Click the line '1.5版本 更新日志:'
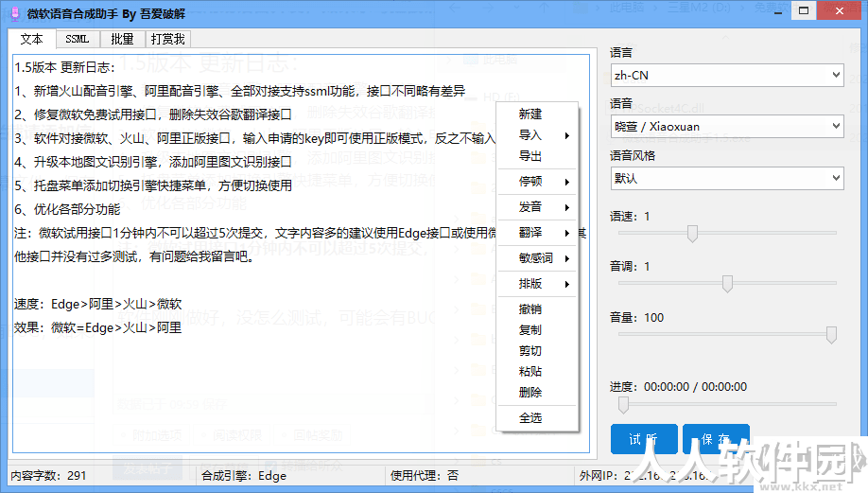Viewport: 868px width, 493px height. (x=64, y=67)
